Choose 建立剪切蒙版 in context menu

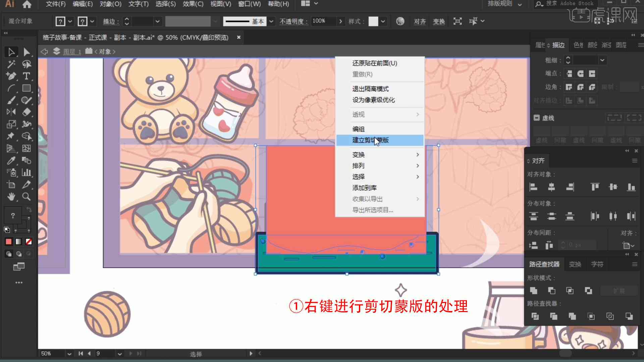(380, 140)
